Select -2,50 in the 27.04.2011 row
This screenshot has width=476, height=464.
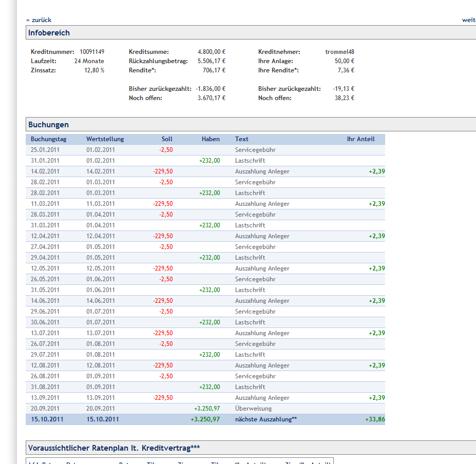coord(166,247)
